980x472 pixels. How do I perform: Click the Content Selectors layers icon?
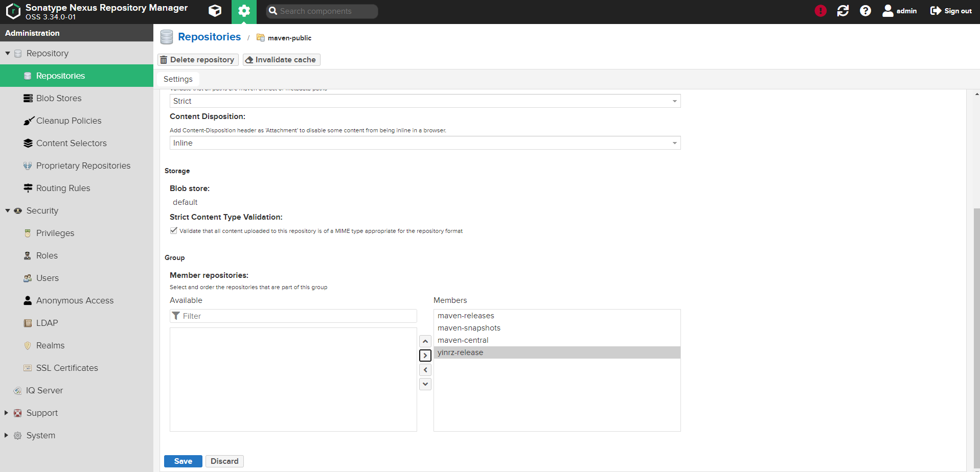pos(28,143)
